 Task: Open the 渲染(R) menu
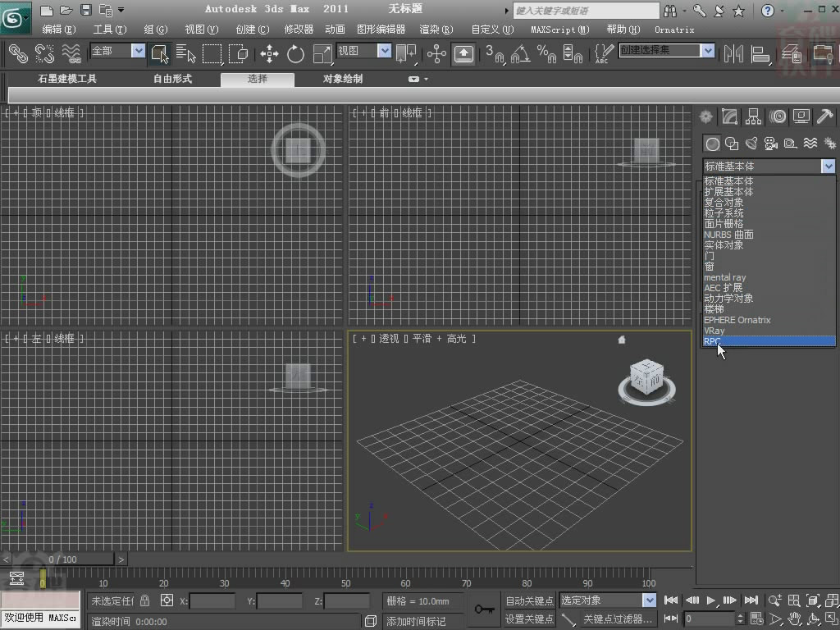(436, 30)
